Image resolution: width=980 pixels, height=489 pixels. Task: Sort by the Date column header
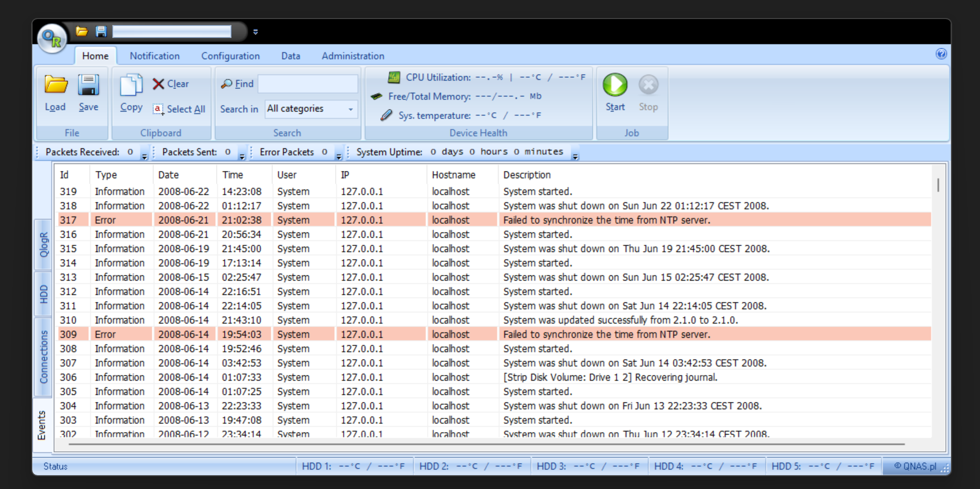tap(185, 175)
